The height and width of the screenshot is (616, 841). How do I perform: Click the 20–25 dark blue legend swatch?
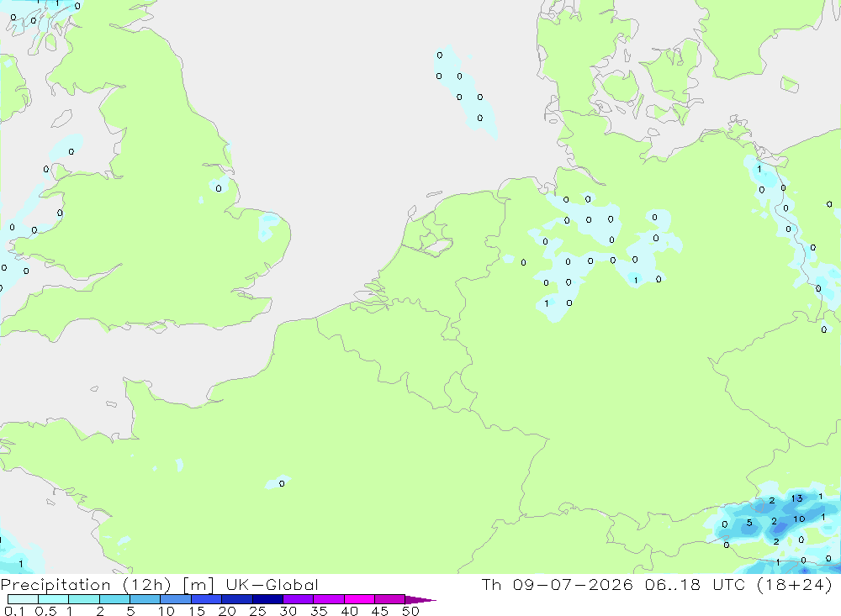(x=236, y=599)
